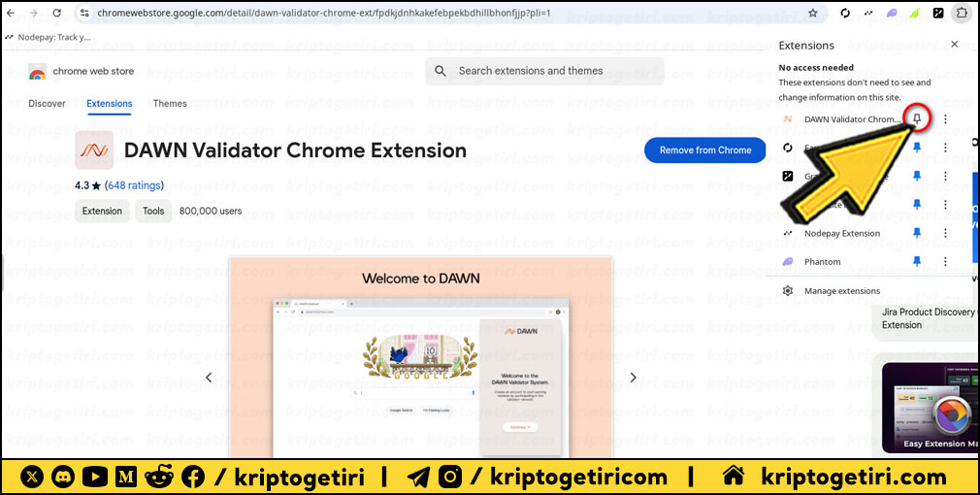Select DAWN Validator Chrome extension row

coord(842,118)
